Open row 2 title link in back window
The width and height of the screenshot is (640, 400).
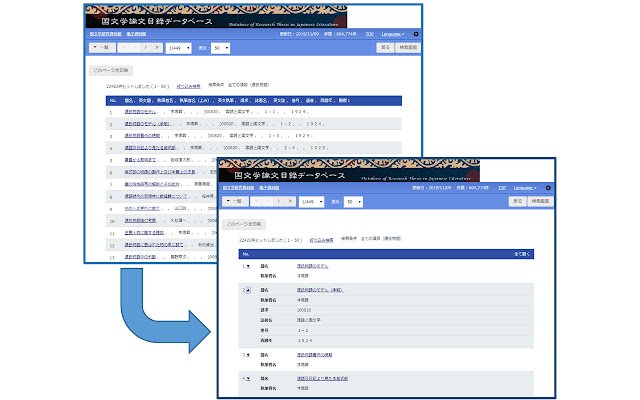(x=147, y=124)
